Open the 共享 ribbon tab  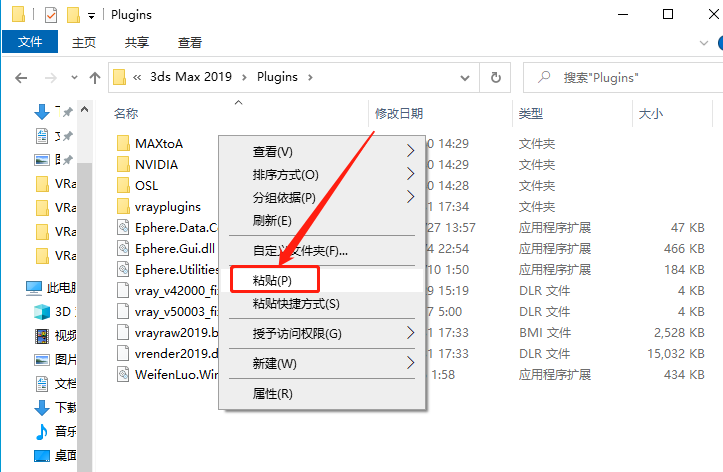[137, 42]
